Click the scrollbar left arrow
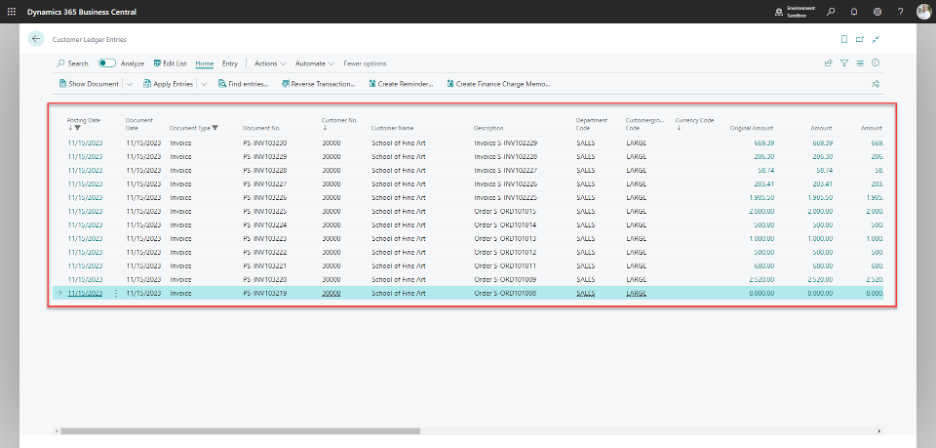The height and width of the screenshot is (448, 936). click(57, 431)
